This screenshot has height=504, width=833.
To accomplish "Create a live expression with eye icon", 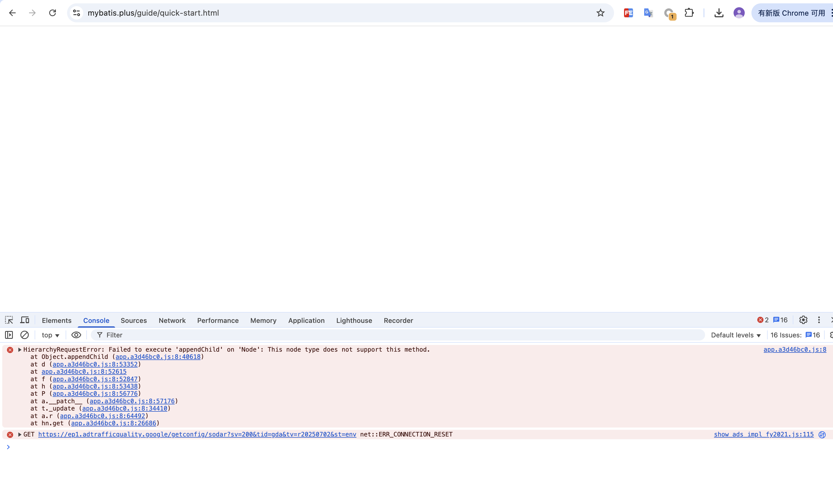I will [76, 335].
